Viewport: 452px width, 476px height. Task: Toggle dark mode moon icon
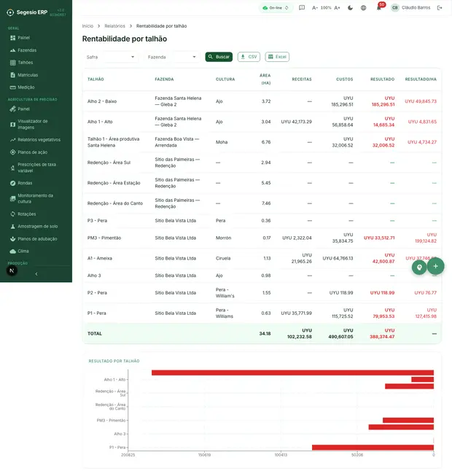pos(351,8)
